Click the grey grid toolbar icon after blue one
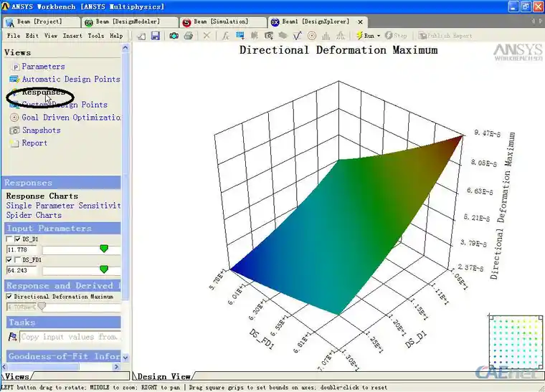Screen dimensions: 545x392 pos(254,35)
